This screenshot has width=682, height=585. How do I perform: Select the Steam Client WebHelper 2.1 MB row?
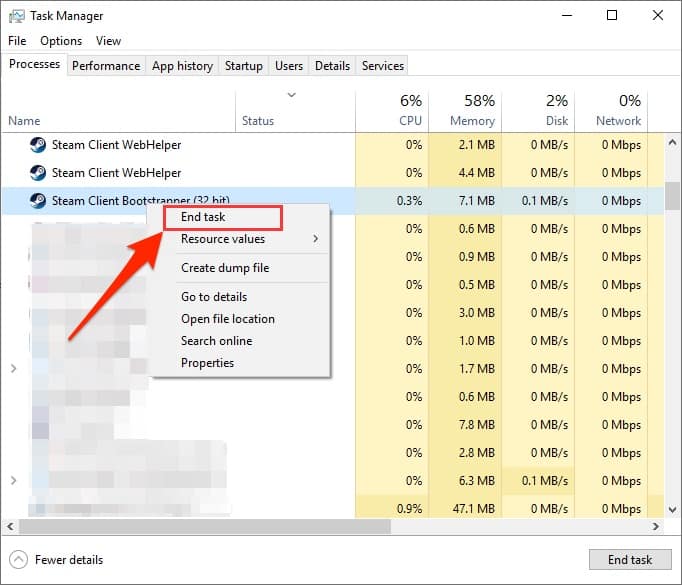[332, 145]
